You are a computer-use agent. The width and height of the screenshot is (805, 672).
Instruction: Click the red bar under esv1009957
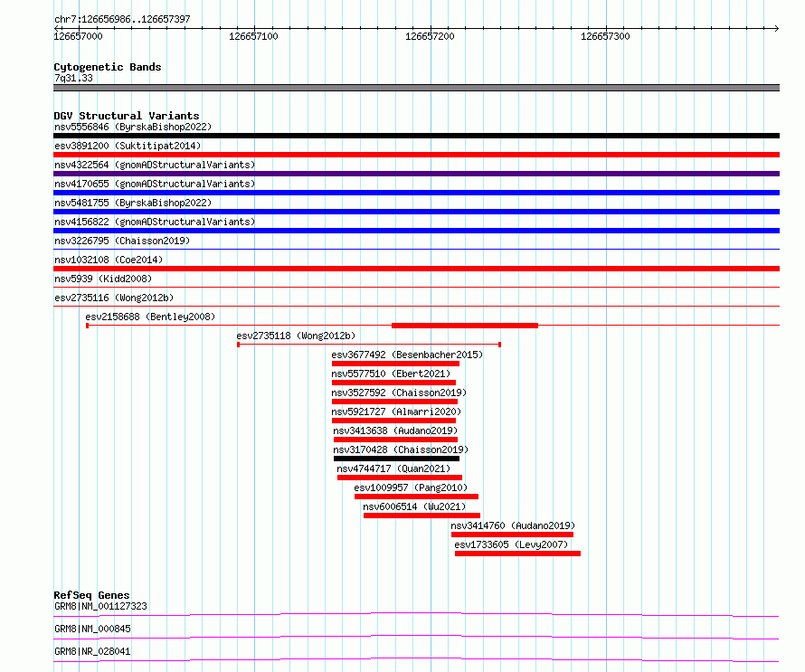[x=416, y=497]
